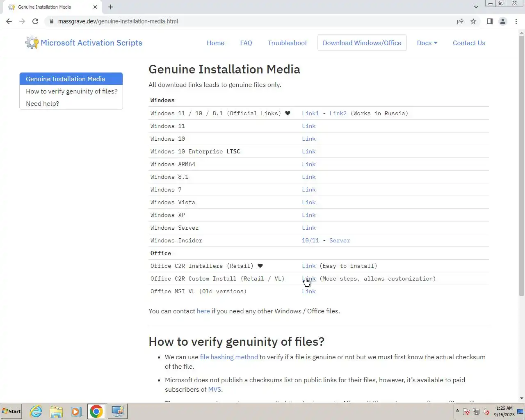This screenshot has width=525, height=420.
Task: Click the 'here' contact link
Action: click(x=203, y=311)
